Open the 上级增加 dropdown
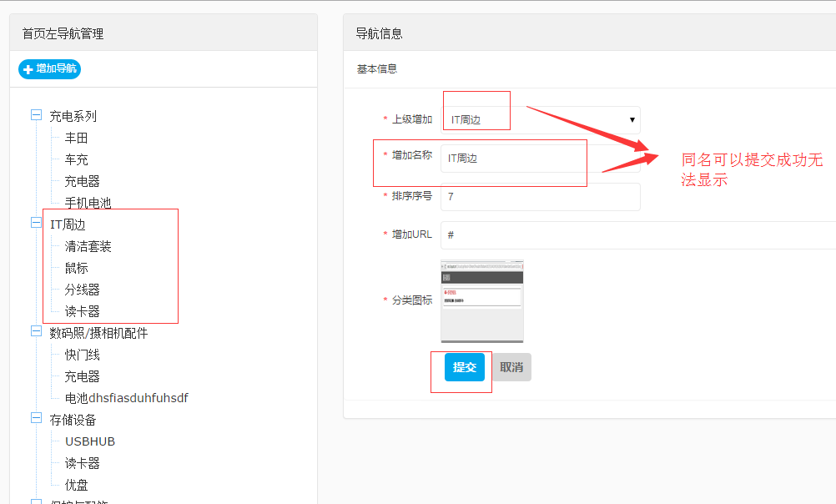 pos(540,120)
